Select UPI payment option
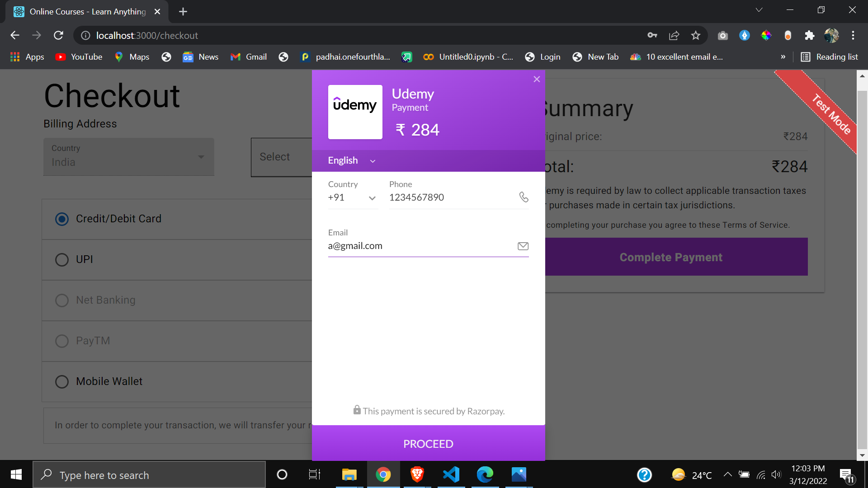The width and height of the screenshot is (868, 488). click(62, 260)
